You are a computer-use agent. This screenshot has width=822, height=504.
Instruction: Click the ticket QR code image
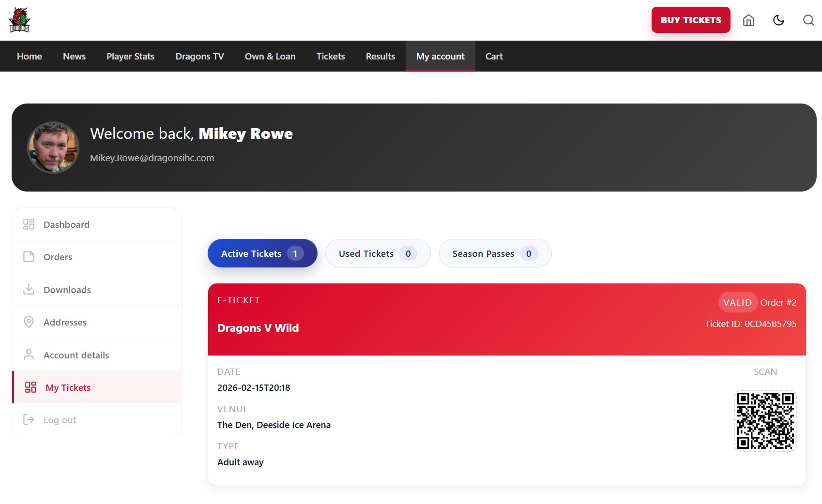(x=765, y=420)
